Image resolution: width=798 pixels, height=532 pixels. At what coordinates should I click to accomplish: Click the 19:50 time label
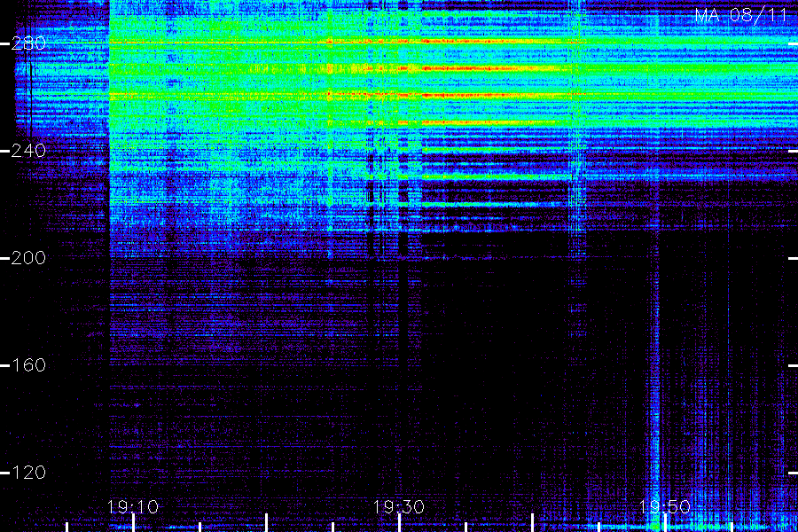coord(665,507)
